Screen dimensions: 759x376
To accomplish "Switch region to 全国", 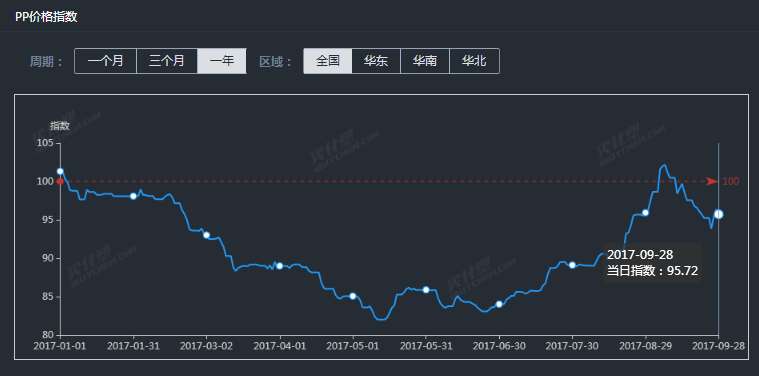I will click(328, 61).
